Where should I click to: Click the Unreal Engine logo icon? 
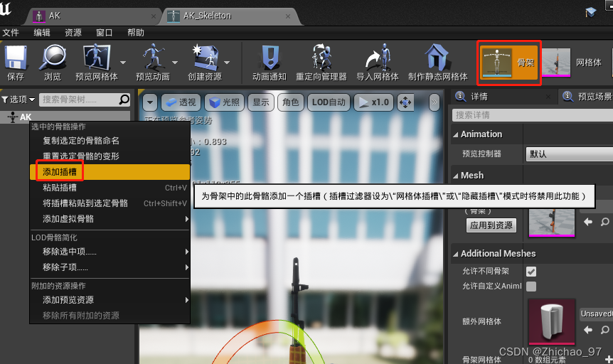coord(6,9)
